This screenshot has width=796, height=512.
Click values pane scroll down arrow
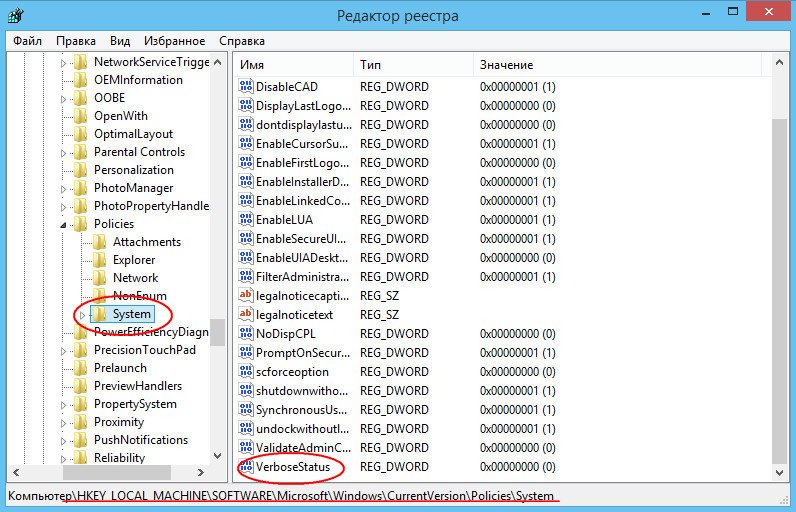[x=779, y=472]
